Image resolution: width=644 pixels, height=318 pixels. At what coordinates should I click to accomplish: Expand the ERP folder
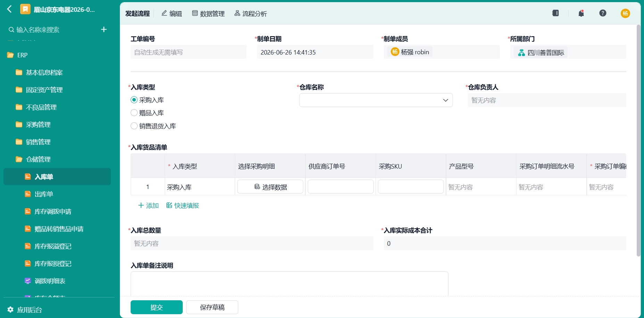(x=10, y=55)
